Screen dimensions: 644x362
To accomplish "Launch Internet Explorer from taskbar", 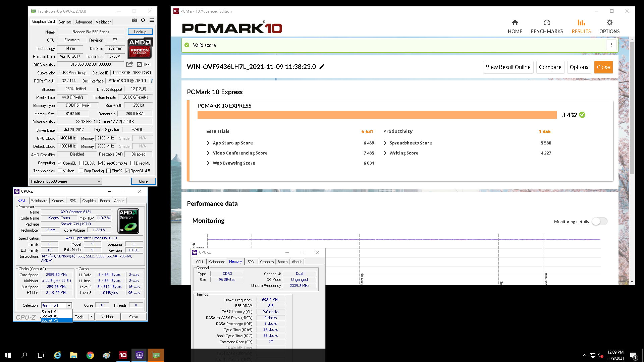I will pos(57,355).
